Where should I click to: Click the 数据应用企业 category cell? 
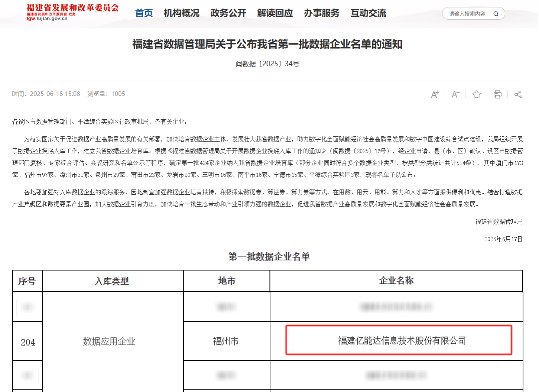tap(109, 341)
